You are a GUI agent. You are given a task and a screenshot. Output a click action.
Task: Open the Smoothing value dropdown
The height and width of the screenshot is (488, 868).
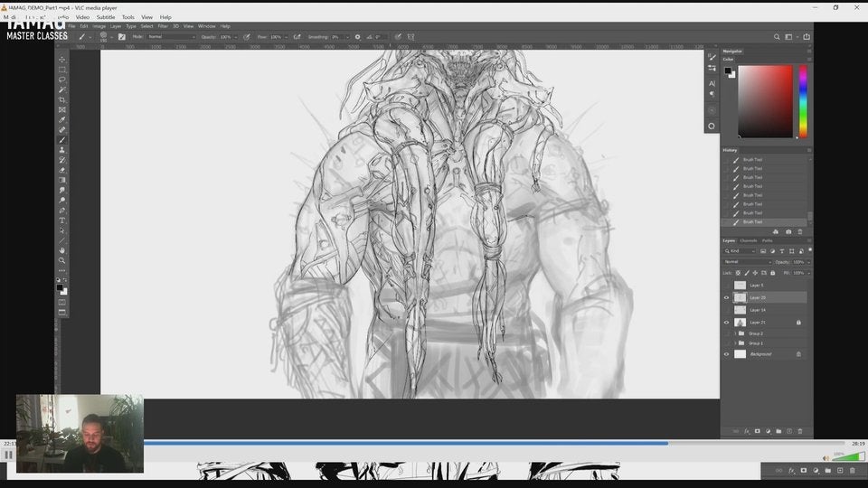coord(347,37)
